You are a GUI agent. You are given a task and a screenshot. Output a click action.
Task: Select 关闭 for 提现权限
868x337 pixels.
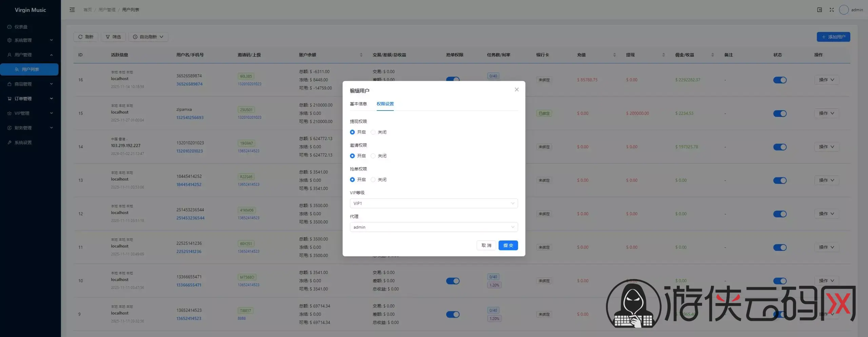373,132
